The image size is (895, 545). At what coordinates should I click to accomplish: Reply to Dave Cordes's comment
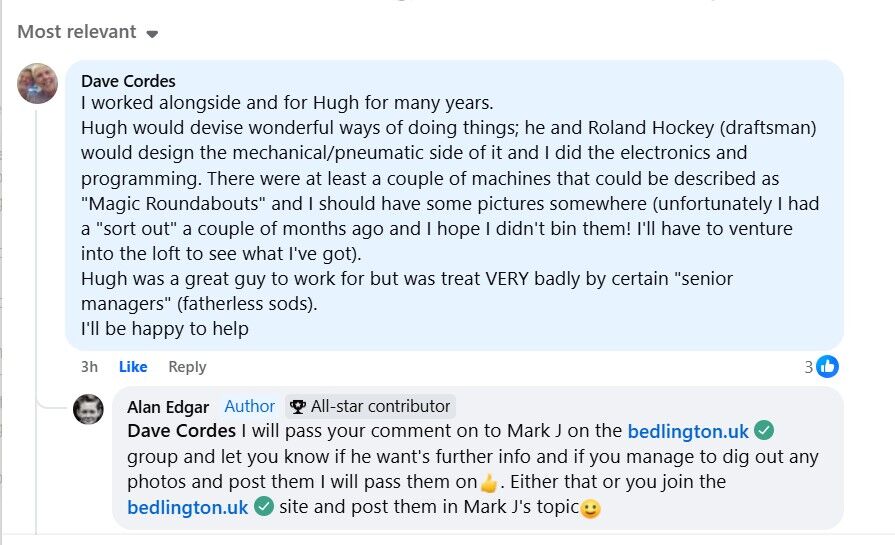click(187, 367)
